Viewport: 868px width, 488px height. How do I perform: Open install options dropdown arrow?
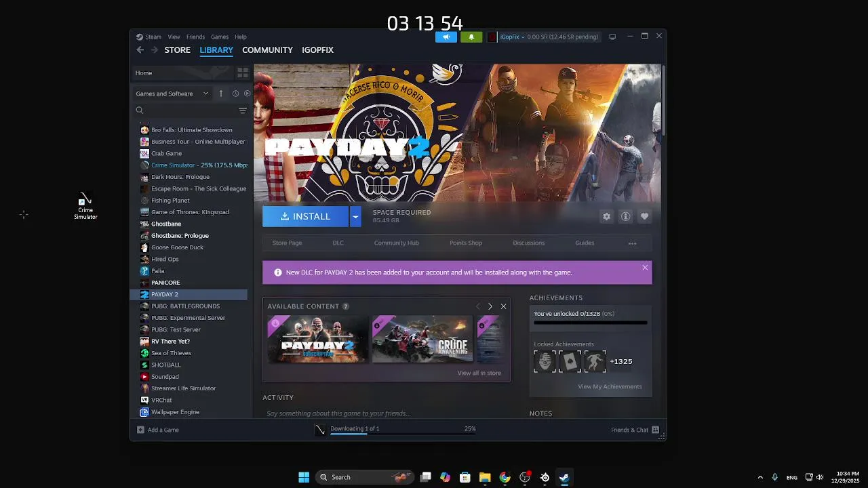point(355,216)
